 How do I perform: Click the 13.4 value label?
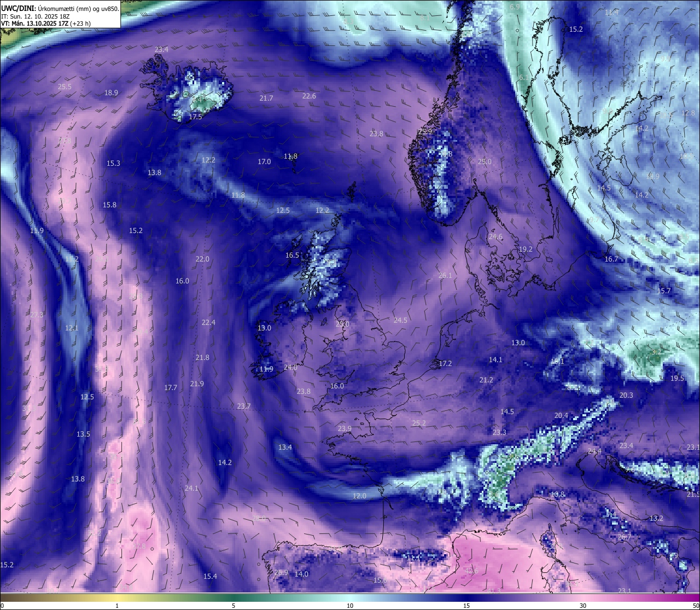(x=285, y=448)
